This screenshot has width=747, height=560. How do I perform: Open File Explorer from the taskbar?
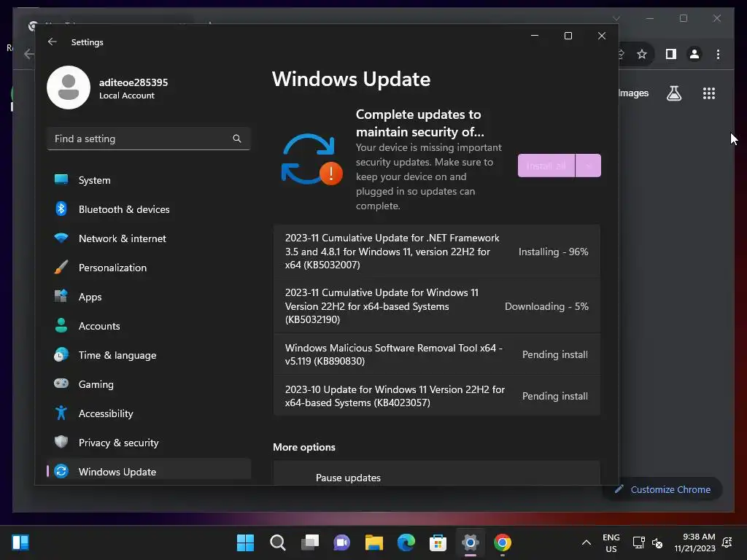pyautogui.click(x=374, y=542)
